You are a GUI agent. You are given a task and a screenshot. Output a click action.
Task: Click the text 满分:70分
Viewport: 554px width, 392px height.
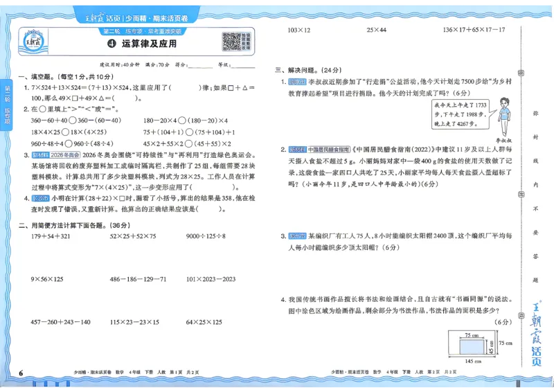[x=157, y=65]
